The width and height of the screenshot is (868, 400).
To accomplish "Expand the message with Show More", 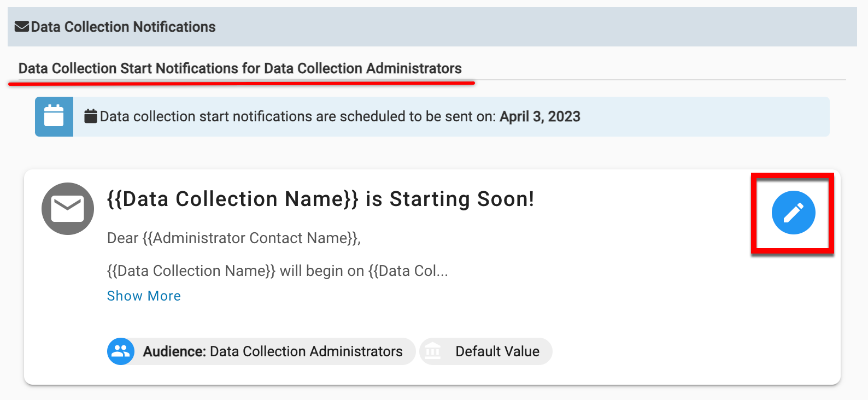I will click(x=144, y=296).
